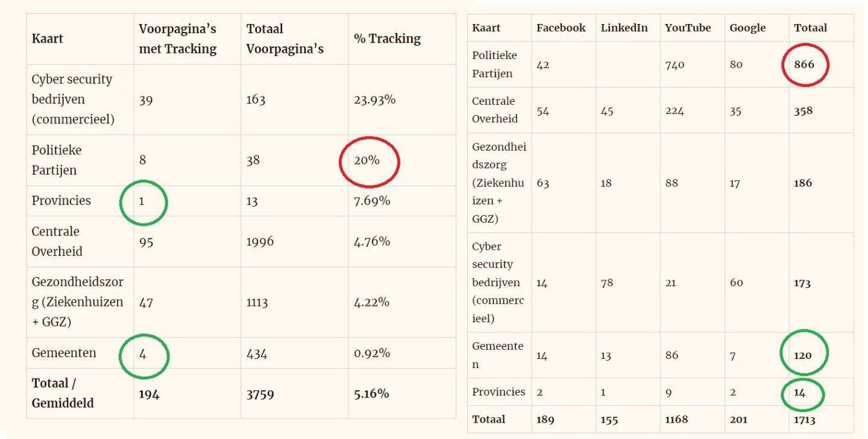Click the 23.93% tracking cell
This screenshot has width=868, height=439.
374,100
